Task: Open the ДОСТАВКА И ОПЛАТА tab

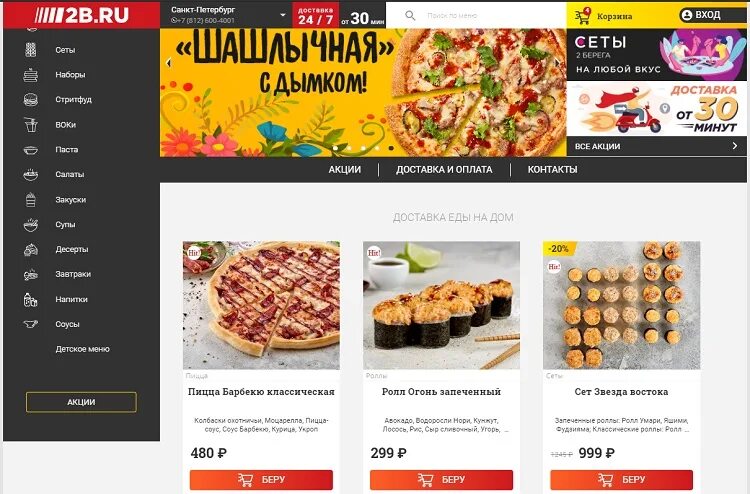Action: [x=444, y=169]
